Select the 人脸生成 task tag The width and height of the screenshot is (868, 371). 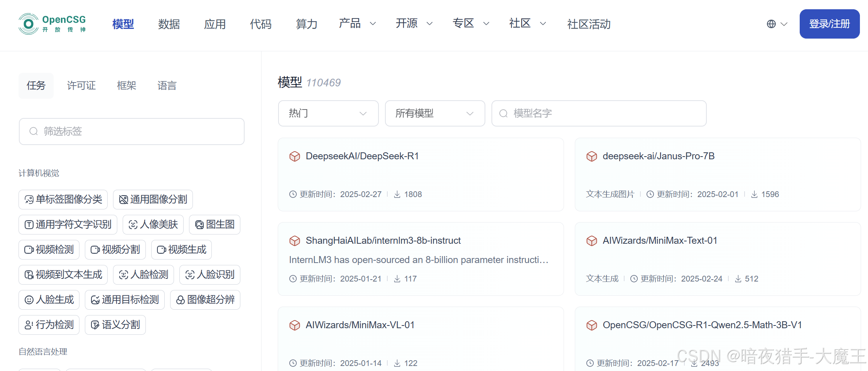(x=49, y=300)
